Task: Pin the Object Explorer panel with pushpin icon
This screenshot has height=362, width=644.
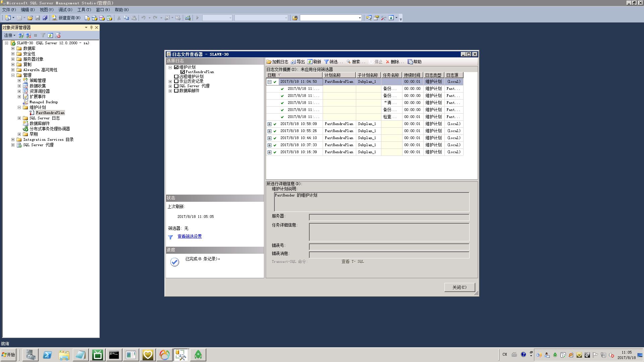Action: coord(91,27)
